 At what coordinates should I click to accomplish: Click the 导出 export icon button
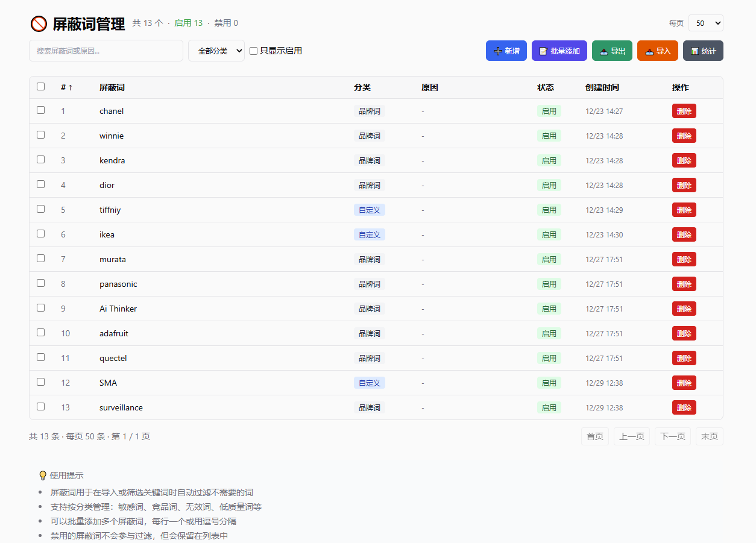click(612, 51)
